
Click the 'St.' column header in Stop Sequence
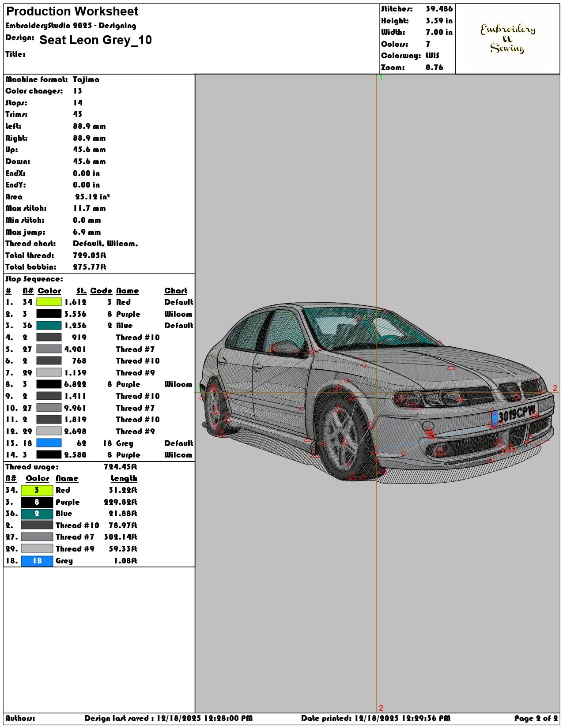(x=81, y=291)
